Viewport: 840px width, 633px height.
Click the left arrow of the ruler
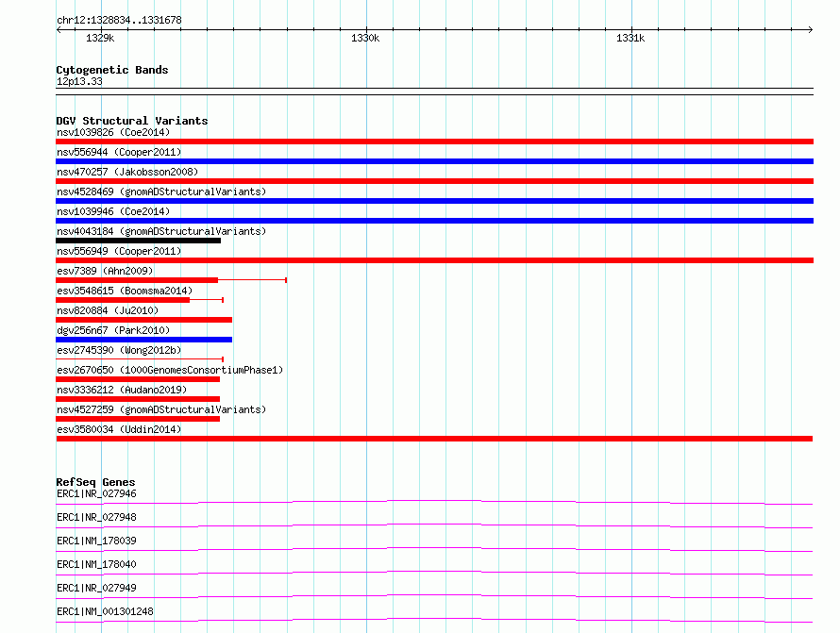59,29
